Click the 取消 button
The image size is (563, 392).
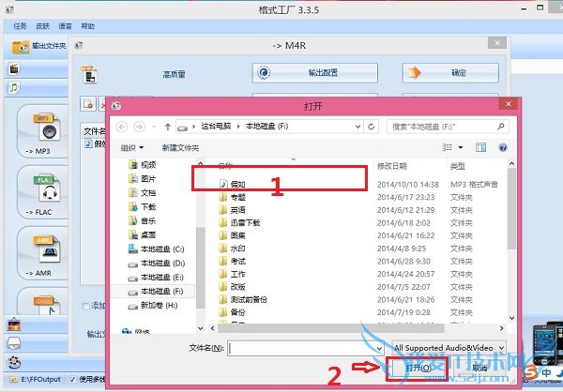tap(479, 368)
